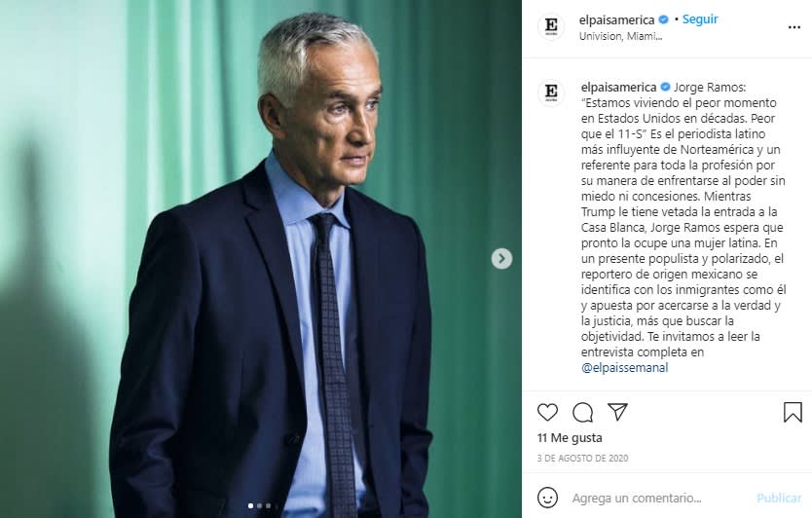812x518 pixels.
Task: Follow the account via Seguir
Action: pos(700,19)
